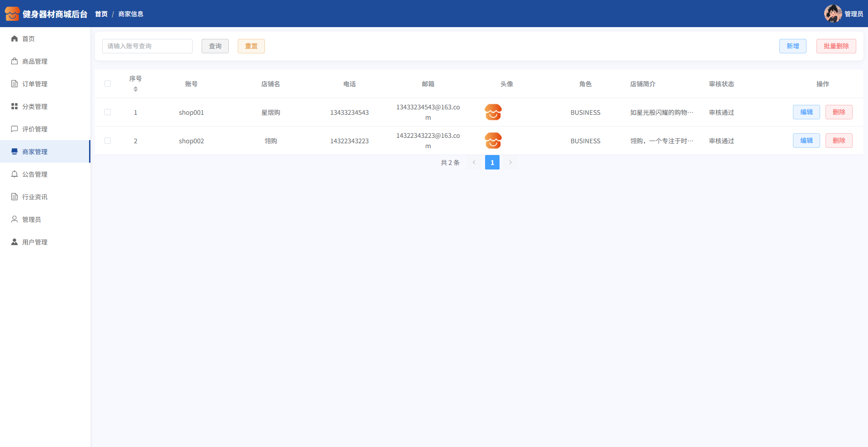Click the home icon in sidebar
This screenshot has height=447, width=868.
coord(14,39)
